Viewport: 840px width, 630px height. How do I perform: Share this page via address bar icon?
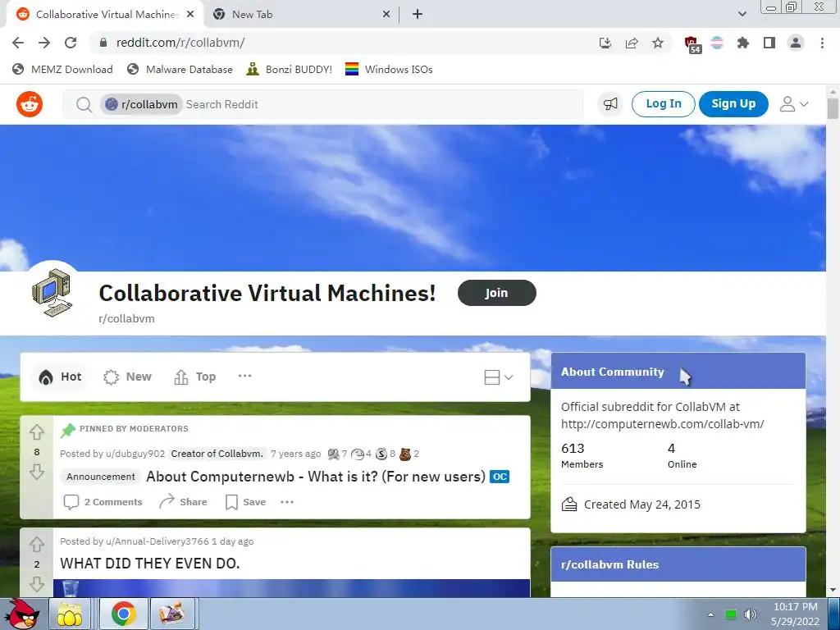click(x=632, y=43)
